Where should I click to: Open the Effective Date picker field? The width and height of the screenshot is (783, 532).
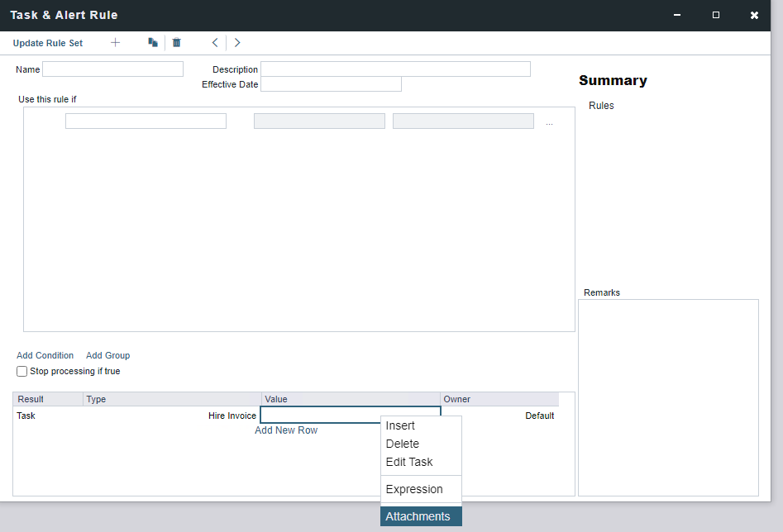(x=331, y=84)
